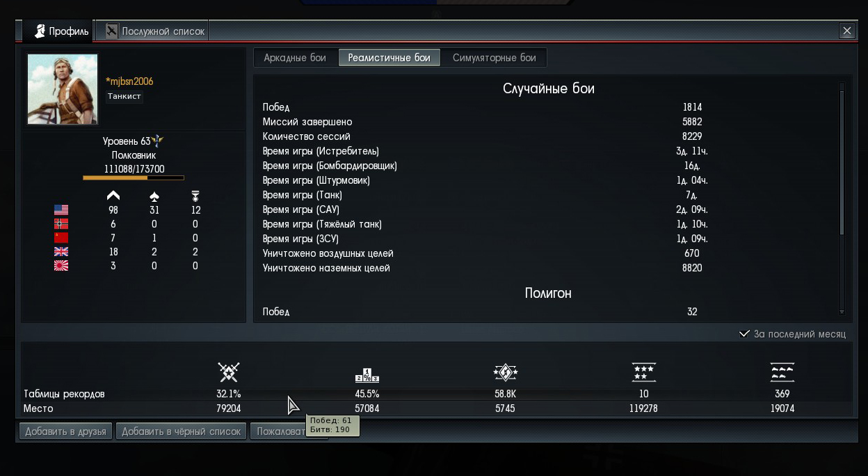Click the spade aces column icon
Image resolution: width=868 pixels, height=476 pixels.
(154, 196)
